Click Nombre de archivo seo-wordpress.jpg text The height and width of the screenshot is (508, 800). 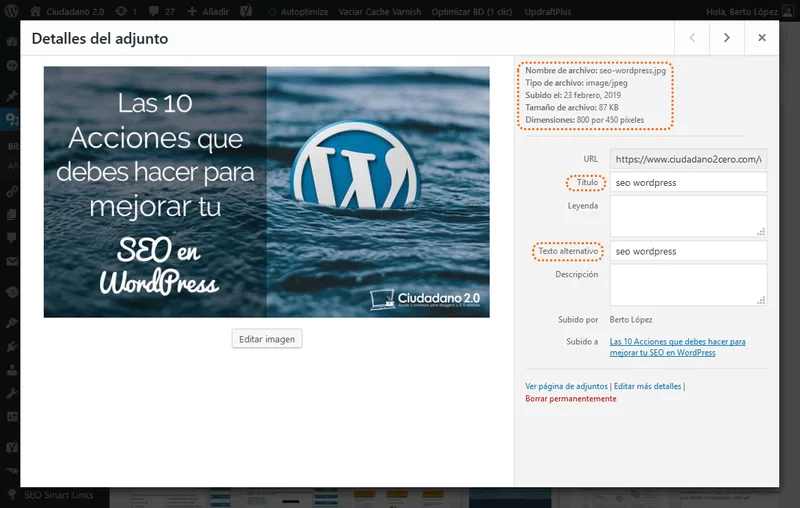[595, 70]
